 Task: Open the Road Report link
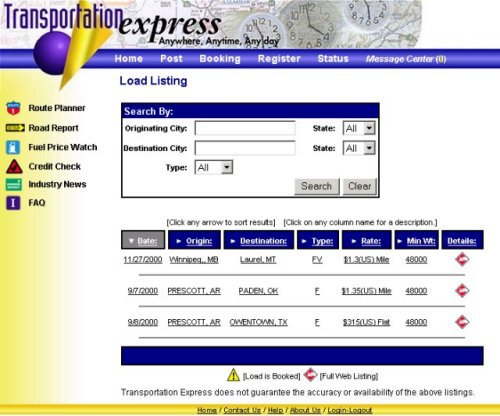pyautogui.click(x=53, y=128)
